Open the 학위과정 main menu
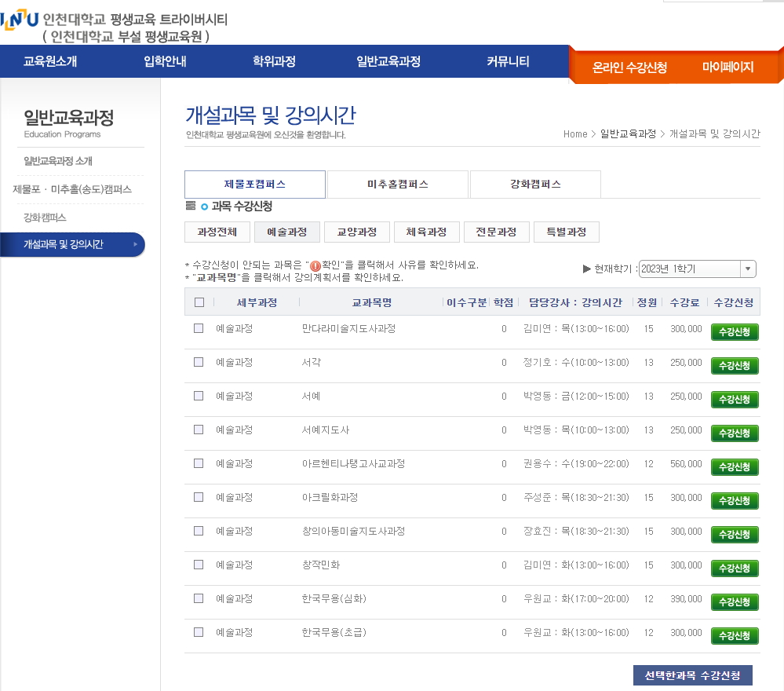784x691 pixels. [x=274, y=61]
